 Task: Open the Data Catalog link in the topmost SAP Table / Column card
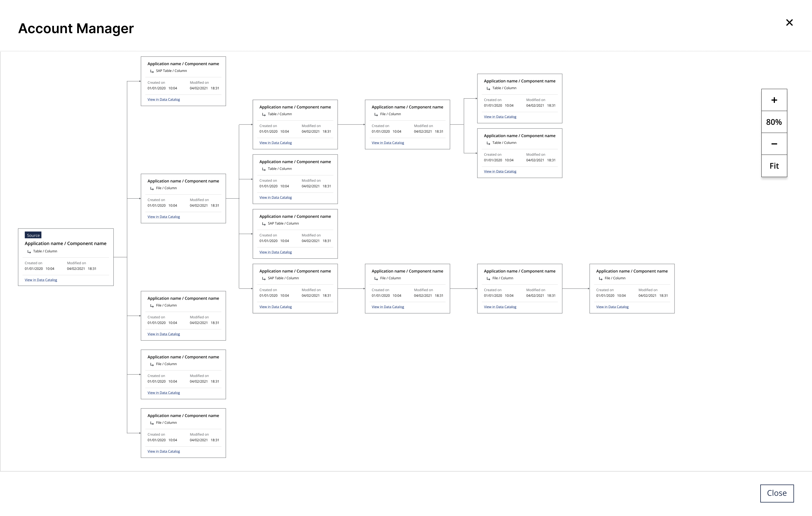(164, 99)
